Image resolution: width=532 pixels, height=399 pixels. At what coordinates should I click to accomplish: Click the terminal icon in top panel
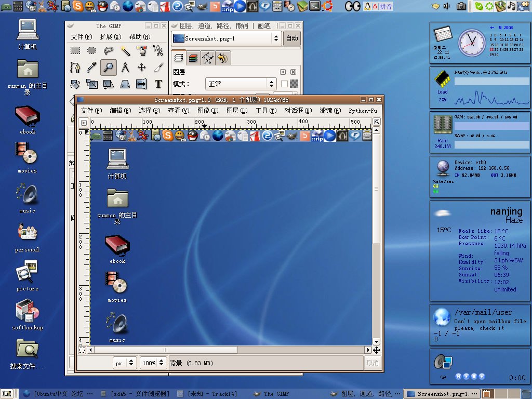pyautogui.click(x=314, y=6)
